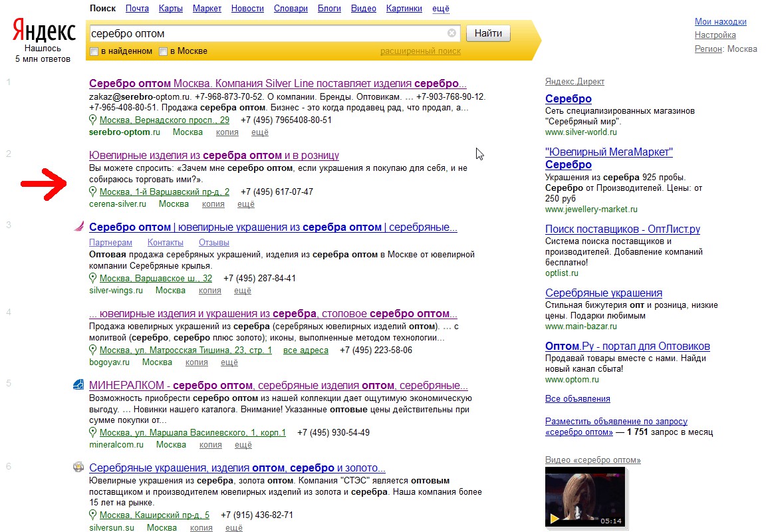This screenshot has height=532, width=766.
Task: Click the map pin next to Каширский пр-д, 5
Action: (x=93, y=515)
